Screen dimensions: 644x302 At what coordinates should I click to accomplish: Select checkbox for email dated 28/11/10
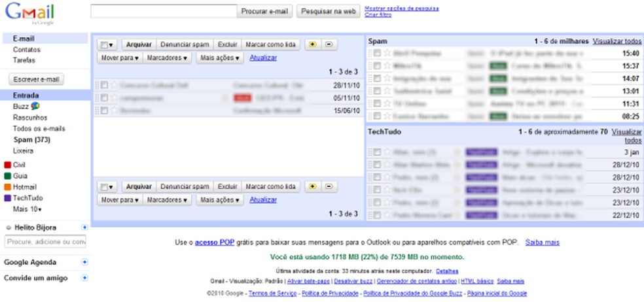point(104,85)
